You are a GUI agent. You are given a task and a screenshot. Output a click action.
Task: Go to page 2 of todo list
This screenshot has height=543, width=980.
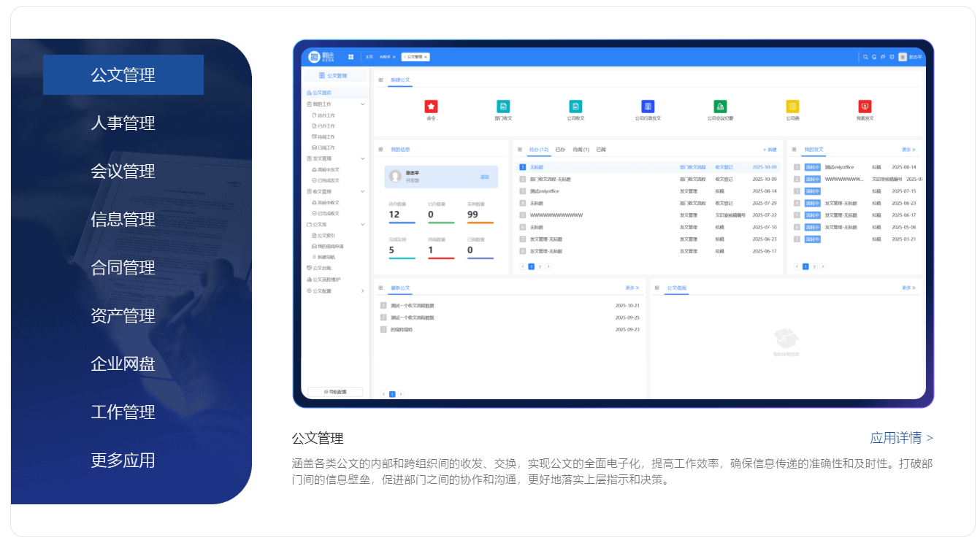pos(540,266)
